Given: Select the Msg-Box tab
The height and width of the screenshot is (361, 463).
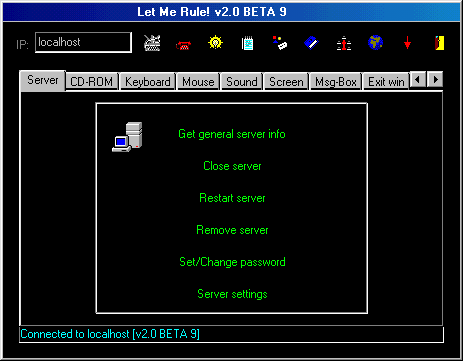Looking at the screenshot, I should (x=336, y=82).
